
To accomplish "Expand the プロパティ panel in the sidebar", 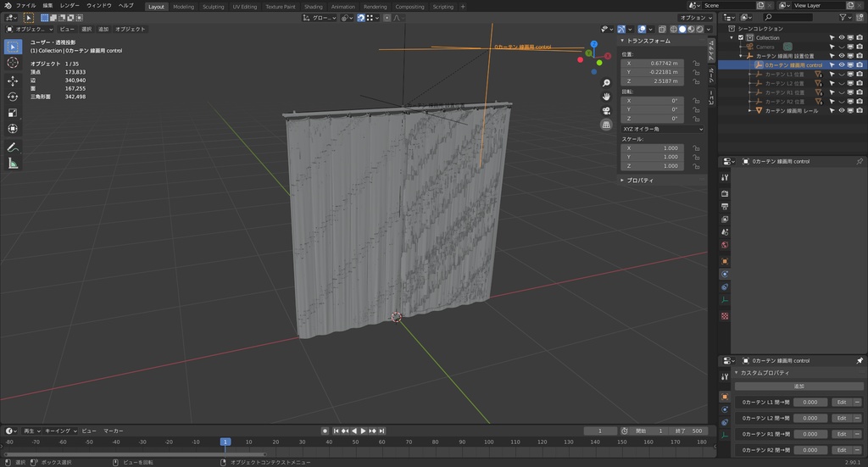I will [639, 181].
